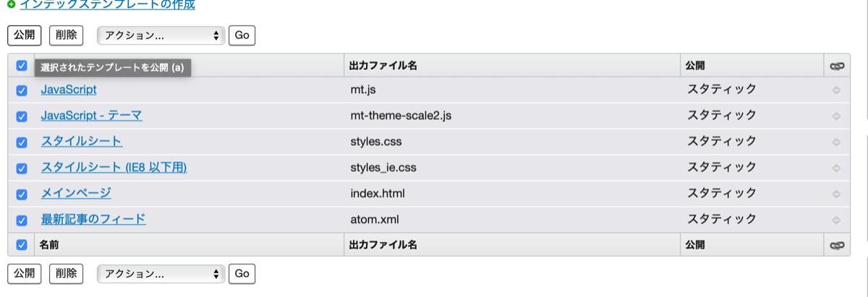Toggle the select-all checkbox in the header

coord(22,66)
